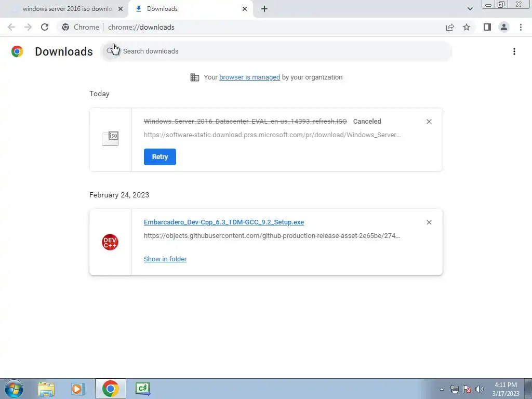This screenshot has height=399, width=532.
Task: Reload the downloads page
Action: (45, 27)
